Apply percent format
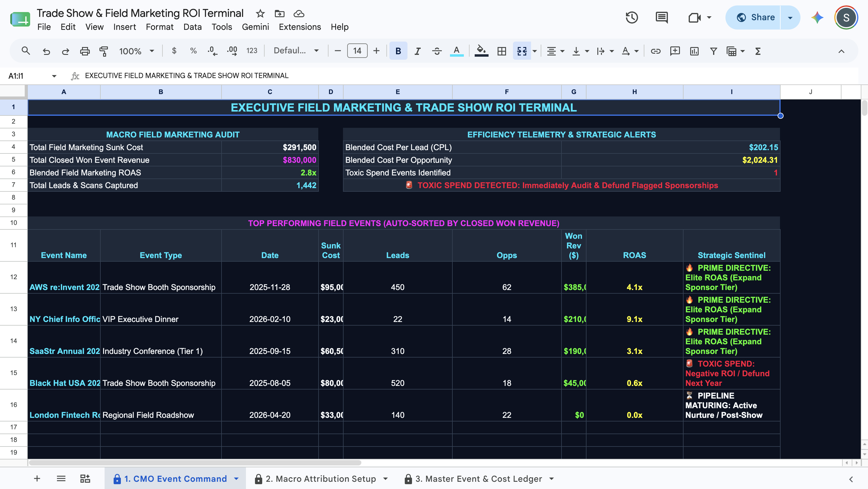Viewport: 868px width, 489px height. click(x=193, y=51)
